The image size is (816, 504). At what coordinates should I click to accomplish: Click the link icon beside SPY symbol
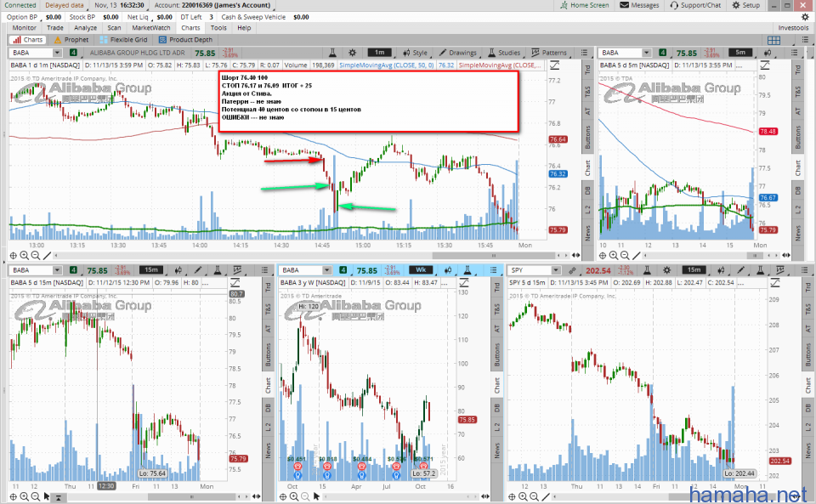pyautogui.click(x=572, y=270)
